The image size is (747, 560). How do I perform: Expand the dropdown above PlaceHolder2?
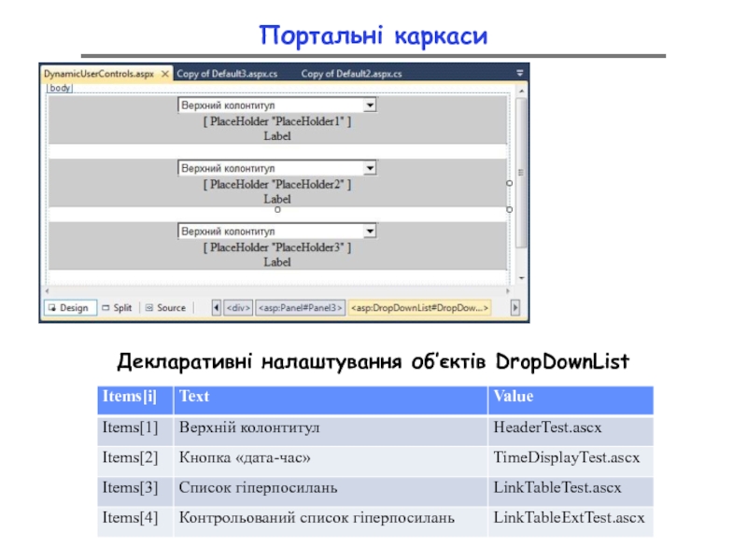point(370,168)
